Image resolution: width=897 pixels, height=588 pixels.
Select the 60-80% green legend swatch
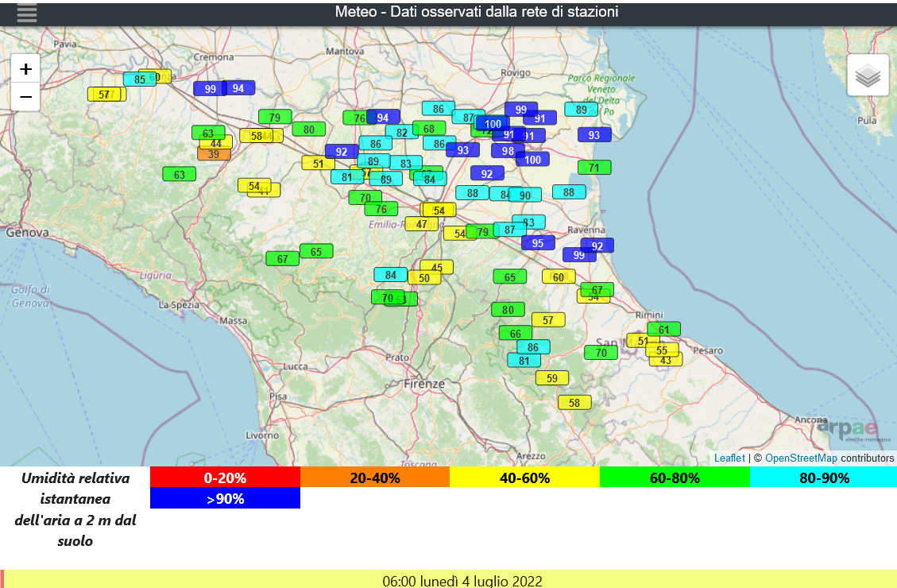675,478
